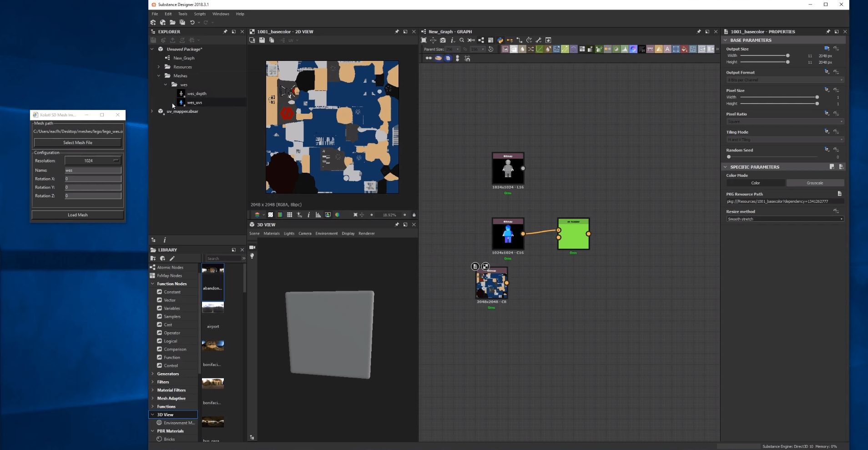The width and height of the screenshot is (868, 450).
Task: Click the magnifier search icon in graph toolbar
Action: 462,40
